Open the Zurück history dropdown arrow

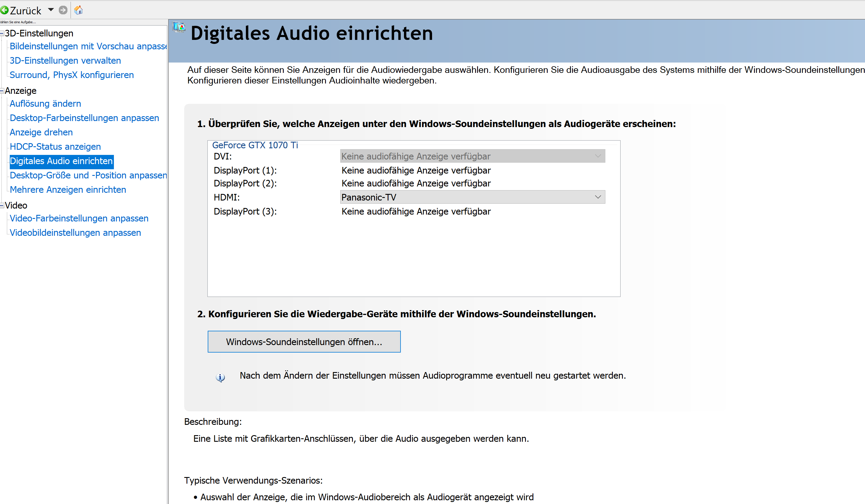[x=51, y=10]
